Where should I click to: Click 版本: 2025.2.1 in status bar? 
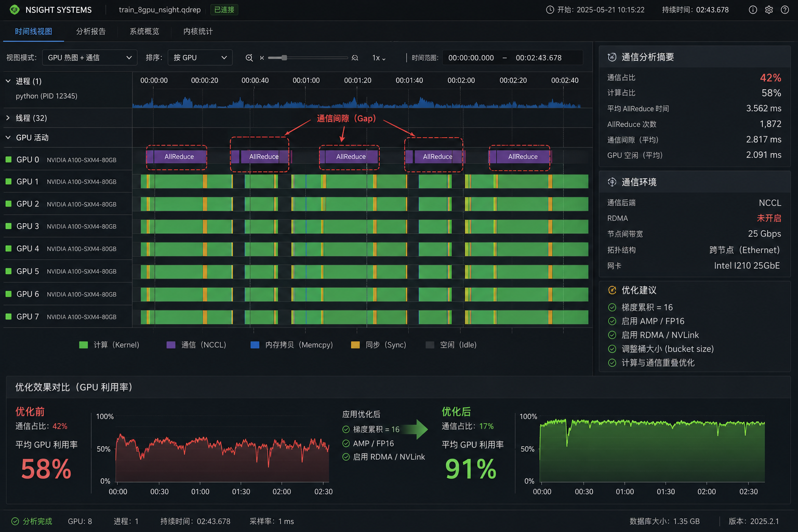[x=754, y=521]
